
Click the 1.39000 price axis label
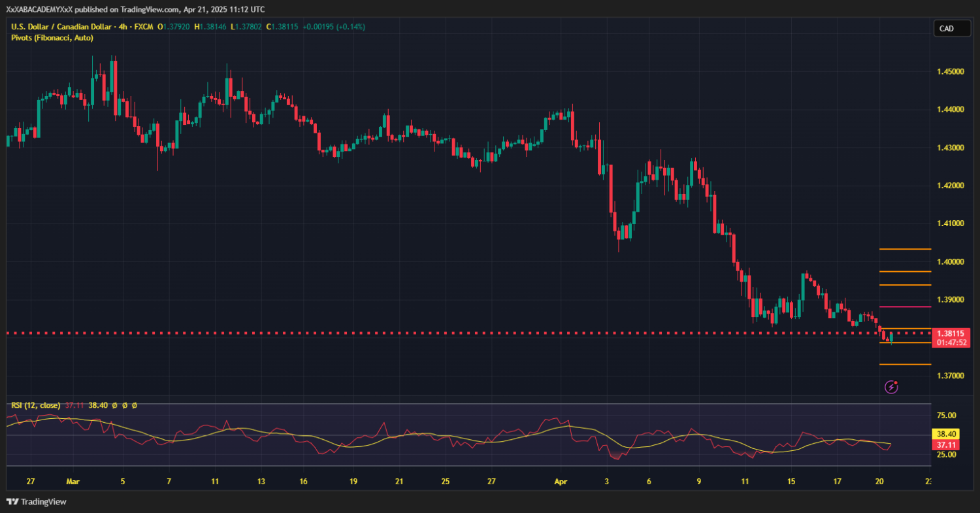click(x=950, y=299)
